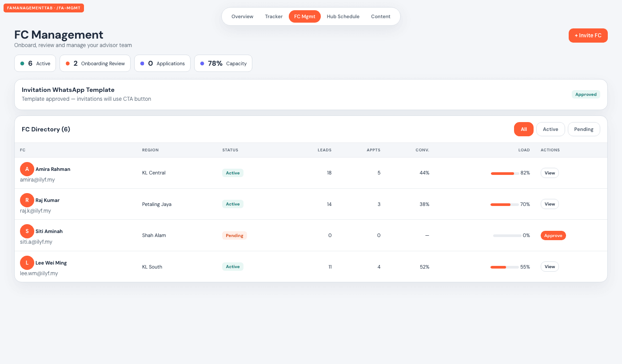Filter directory to Pending FCs
Screen dimensions: 622x364
click(x=584, y=129)
